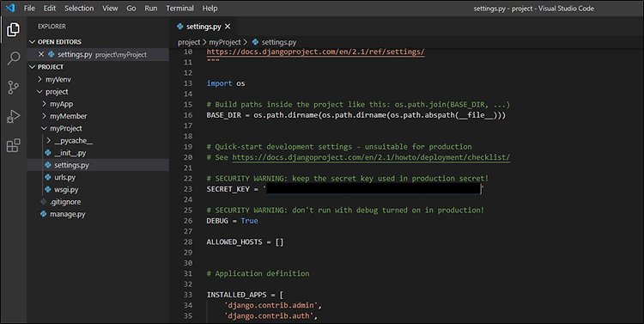Open the Search view icon

coord(13,58)
